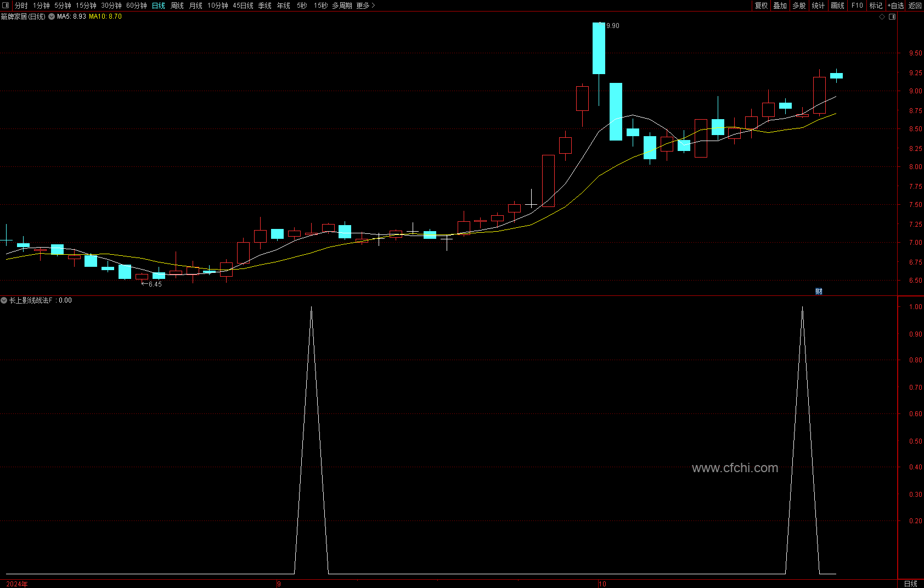Select the 15秒 period tab
The width and height of the screenshot is (924, 588).
pyautogui.click(x=321, y=5)
